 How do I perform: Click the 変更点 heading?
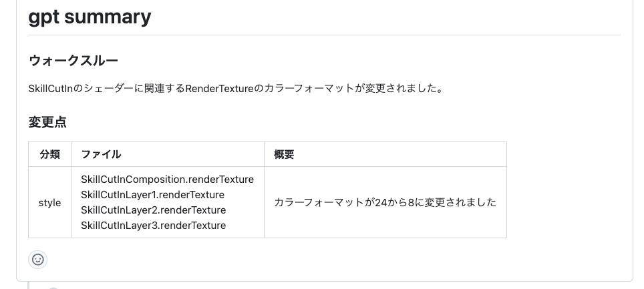(47, 123)
